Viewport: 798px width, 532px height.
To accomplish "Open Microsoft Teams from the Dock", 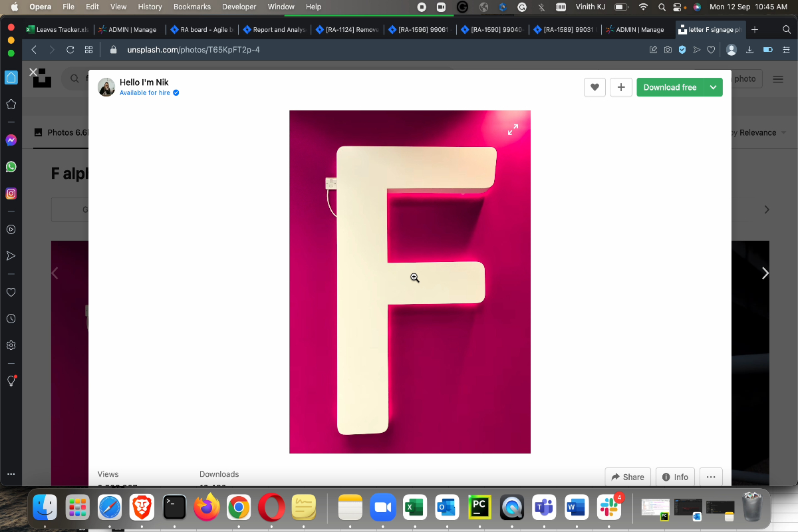I will pyautogui.click(x=545, y=507).
